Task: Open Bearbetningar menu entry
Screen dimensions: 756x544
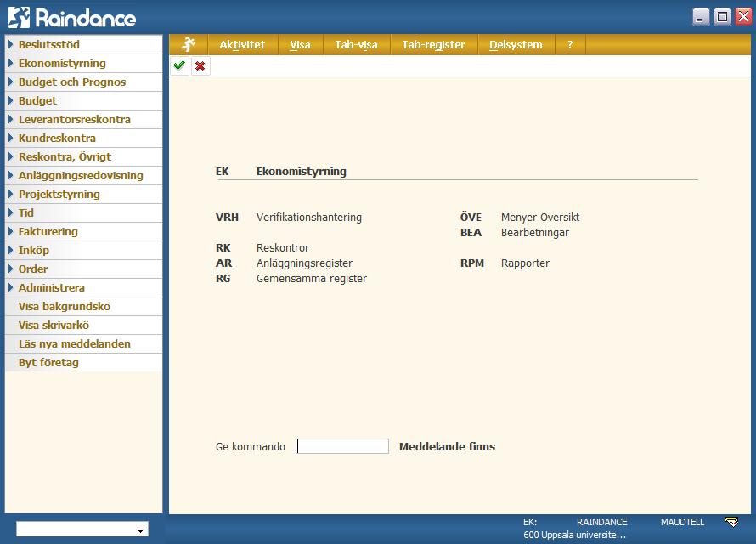Action: click(534, 232)
